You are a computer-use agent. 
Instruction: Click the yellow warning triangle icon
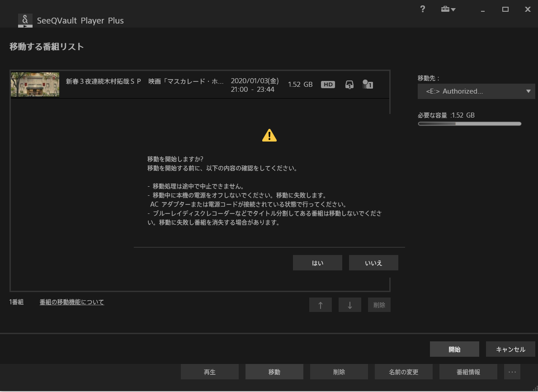pos(269,135)
